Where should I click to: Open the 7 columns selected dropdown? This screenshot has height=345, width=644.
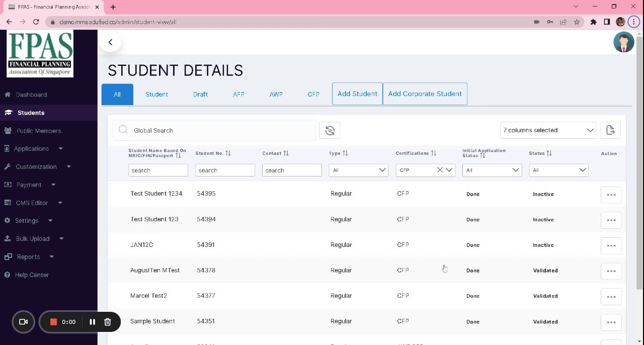click(548, 130)
